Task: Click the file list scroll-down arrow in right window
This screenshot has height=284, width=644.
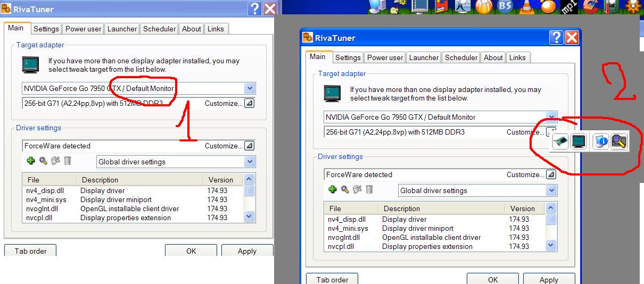Action: (551, 245)
